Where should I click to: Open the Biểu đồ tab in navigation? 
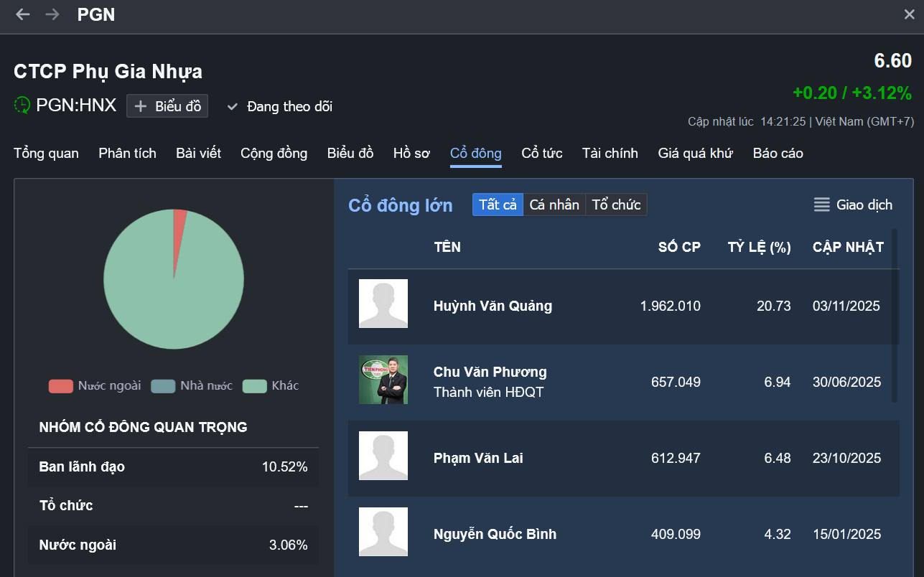click(x=350, y=153)
